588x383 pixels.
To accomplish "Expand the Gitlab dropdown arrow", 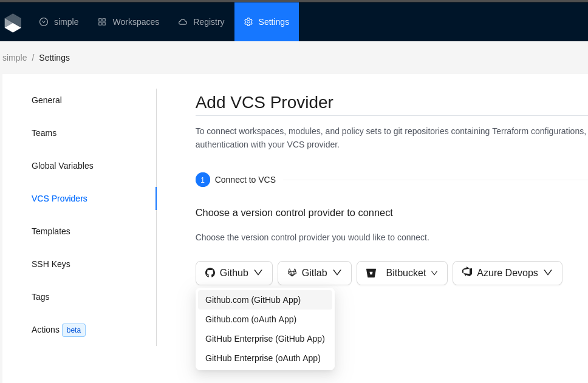I will pos(337,273).
